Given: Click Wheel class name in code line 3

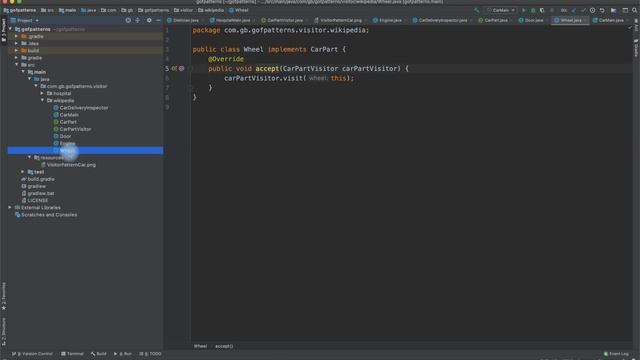Looking at the screenshot, I should [253, 49].
